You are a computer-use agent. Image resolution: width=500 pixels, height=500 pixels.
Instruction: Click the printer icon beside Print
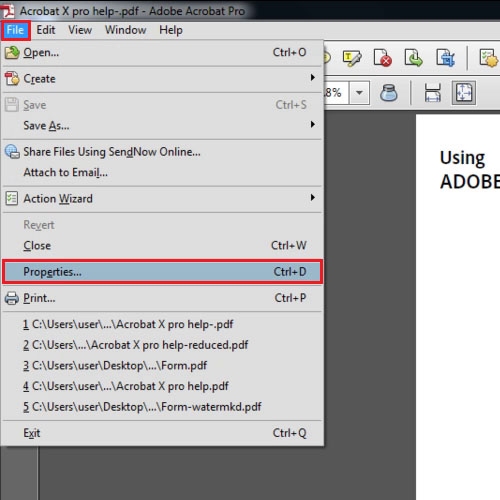point(12,298)
